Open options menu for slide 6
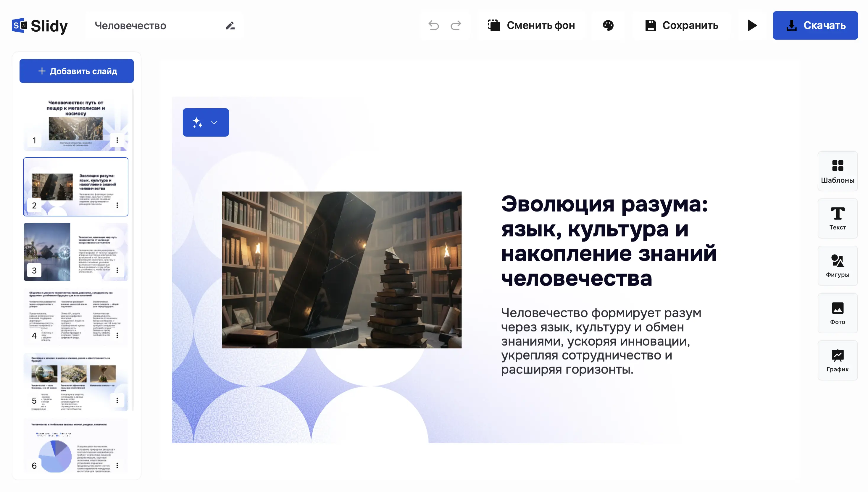Screen dimensions: 868x492 [x=117, y=465]
